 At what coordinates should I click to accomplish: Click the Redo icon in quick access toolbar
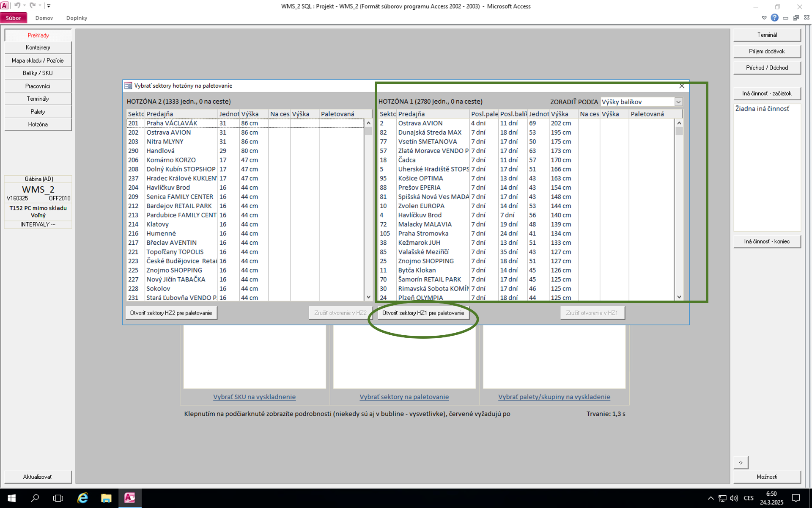coord(32,6)
